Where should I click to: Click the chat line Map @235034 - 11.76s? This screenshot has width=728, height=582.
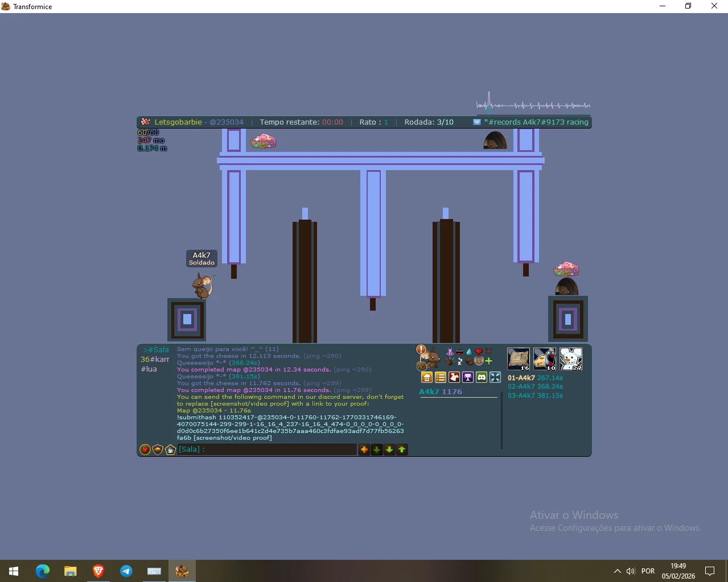[214, 411]
